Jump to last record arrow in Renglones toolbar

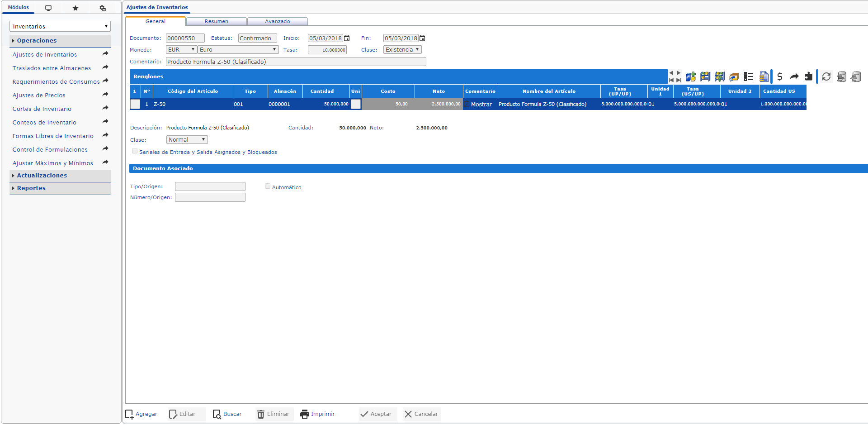tap(678, 80)
